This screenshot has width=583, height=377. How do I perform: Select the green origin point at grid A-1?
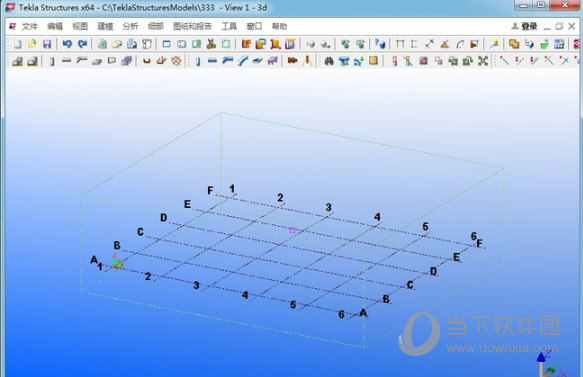click(x=117, y=264)
